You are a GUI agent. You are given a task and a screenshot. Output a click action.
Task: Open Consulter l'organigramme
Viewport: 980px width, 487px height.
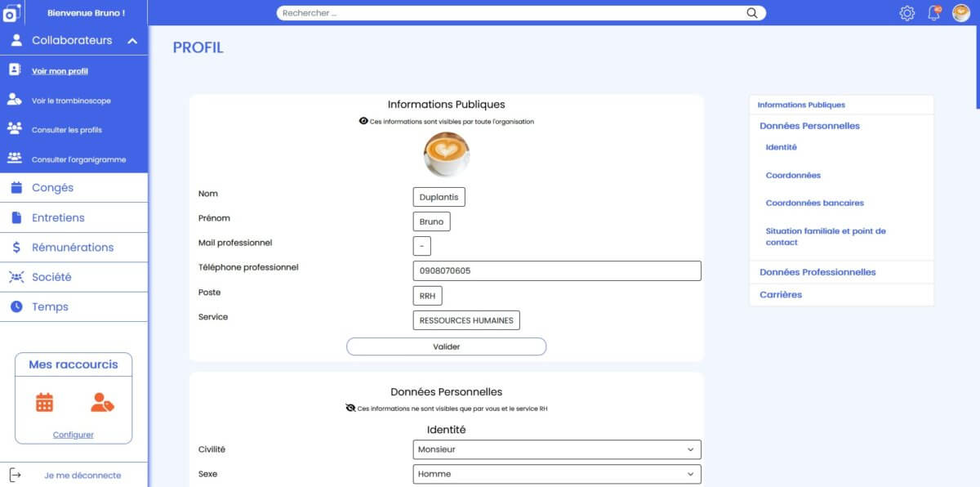coord(78,160)
